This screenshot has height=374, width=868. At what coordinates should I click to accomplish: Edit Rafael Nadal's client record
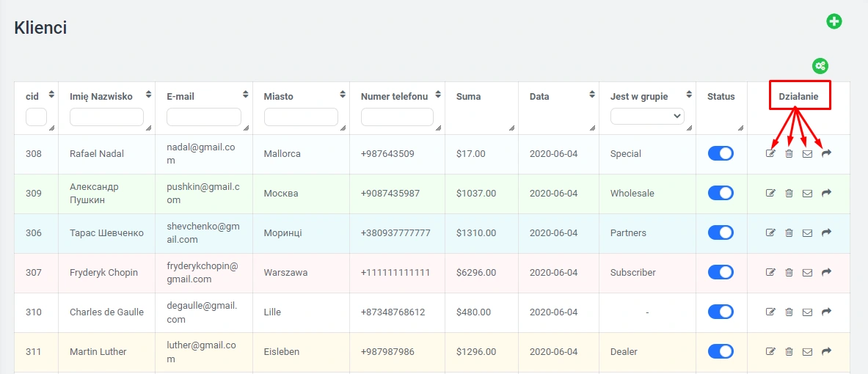point(770,154)
